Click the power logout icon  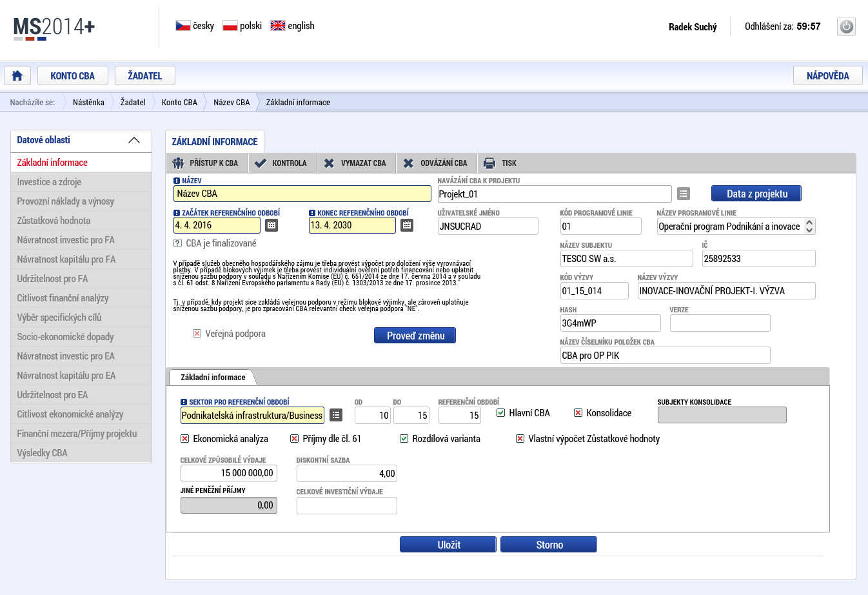click(846, 26)
